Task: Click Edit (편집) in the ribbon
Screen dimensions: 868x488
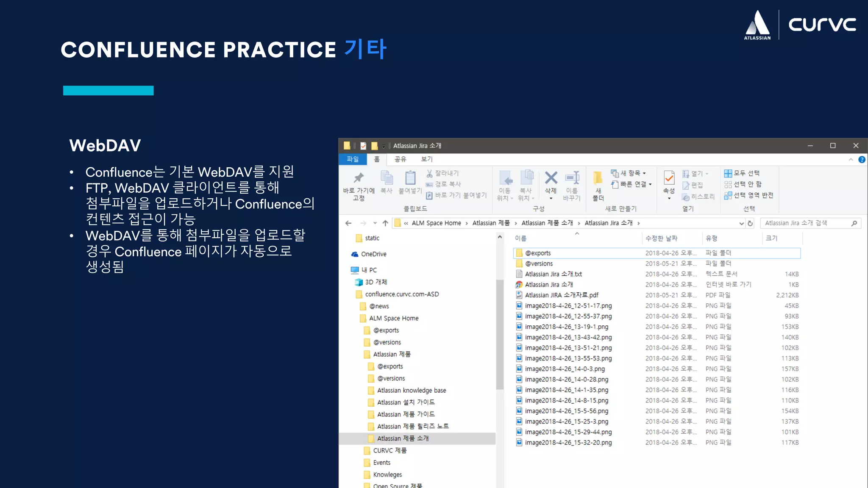Action: point(693,185)
